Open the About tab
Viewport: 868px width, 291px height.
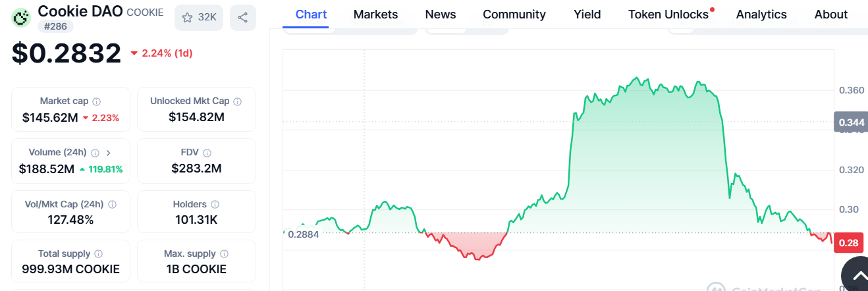(831, 14)
